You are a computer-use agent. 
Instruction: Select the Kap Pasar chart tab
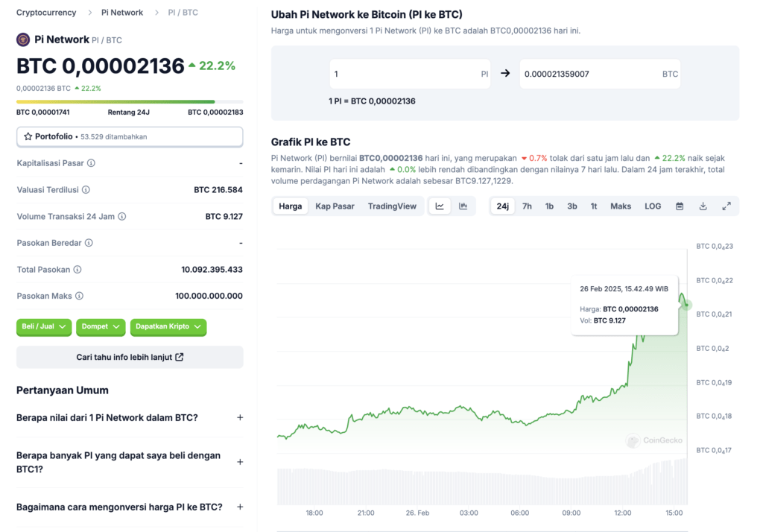[x=335, y=206]
